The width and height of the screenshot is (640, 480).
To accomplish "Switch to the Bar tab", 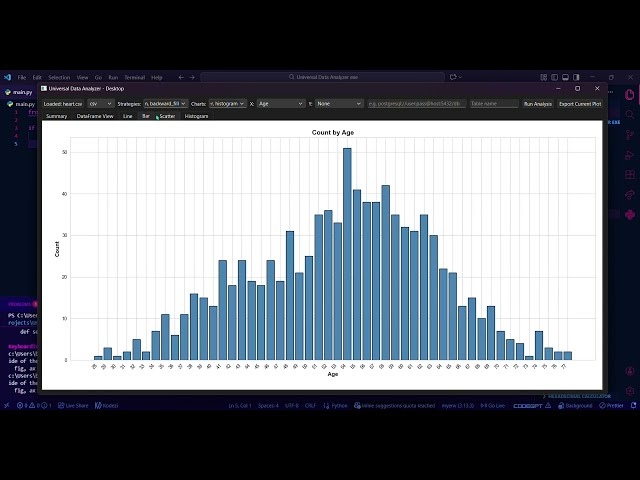I will (x=146, y=116).
